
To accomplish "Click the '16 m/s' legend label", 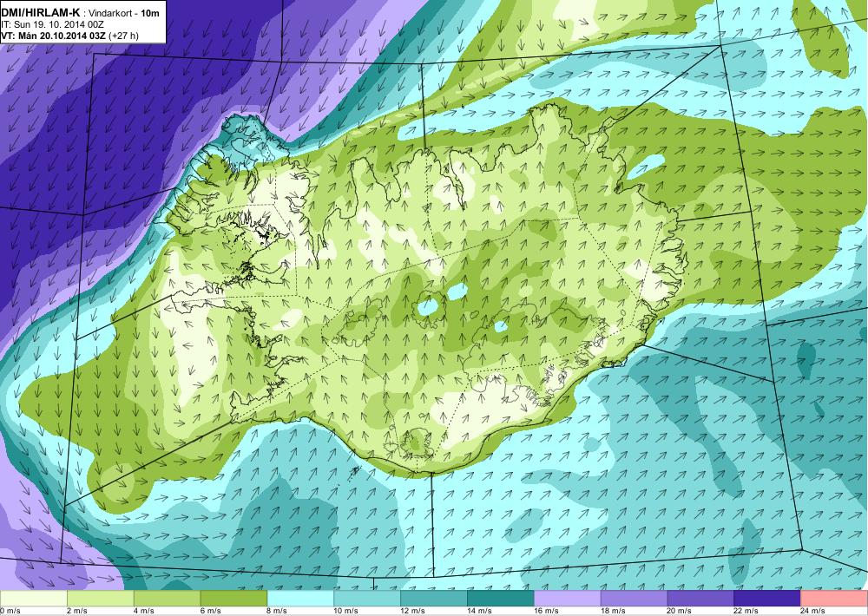I will (546, 611).
